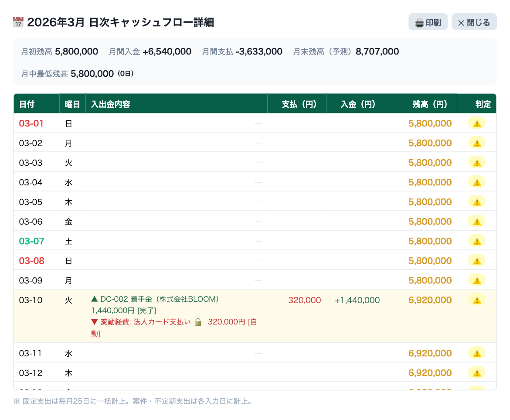510x420 pixels.
Task: Click the warning icon on the 03-11 row
Action: [x=476, y=353]
